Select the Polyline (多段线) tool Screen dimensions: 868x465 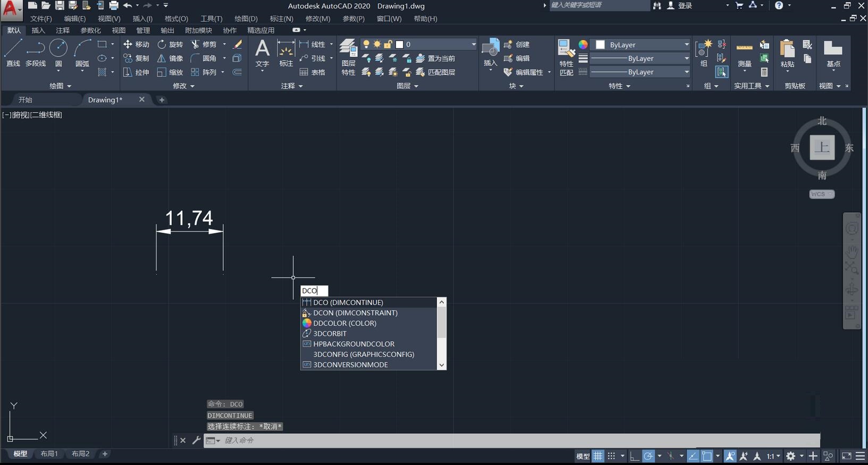coord(36,53)
